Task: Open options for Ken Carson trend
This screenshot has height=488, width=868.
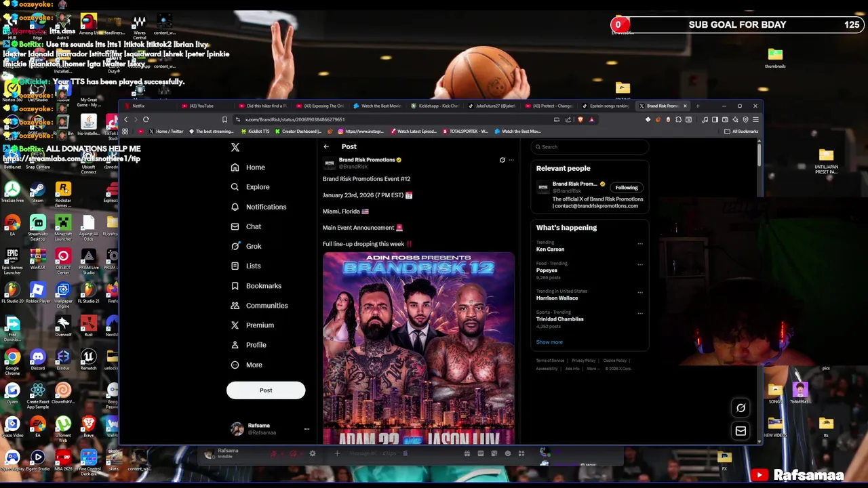Action: pyautogui.click(x=639, y=243)
